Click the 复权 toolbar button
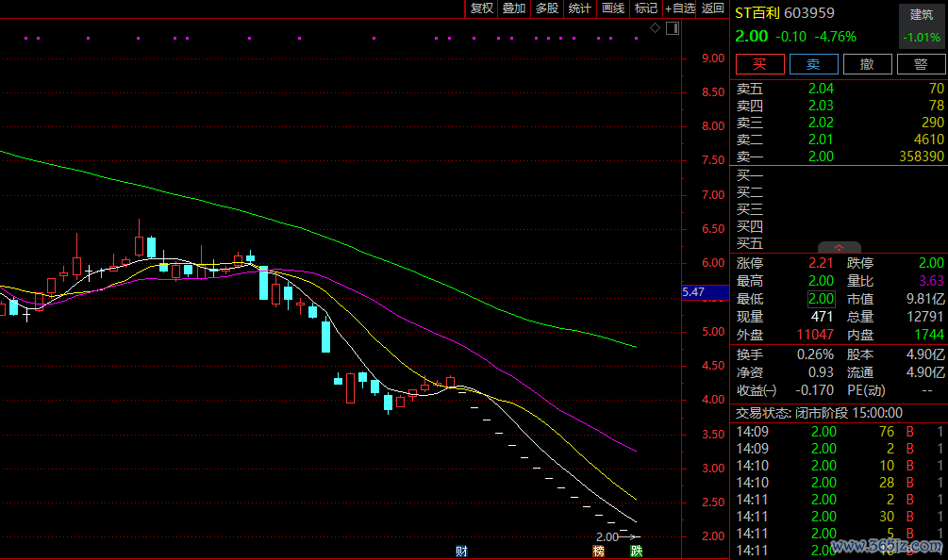948x560 pixels. [x=482, y=8]
